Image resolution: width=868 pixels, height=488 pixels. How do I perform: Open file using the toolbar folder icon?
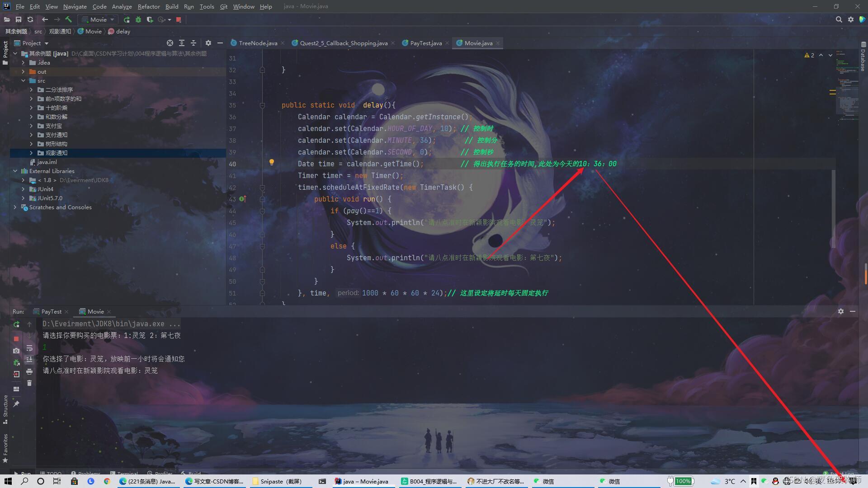pyautogui.click(x=7, y=19)
